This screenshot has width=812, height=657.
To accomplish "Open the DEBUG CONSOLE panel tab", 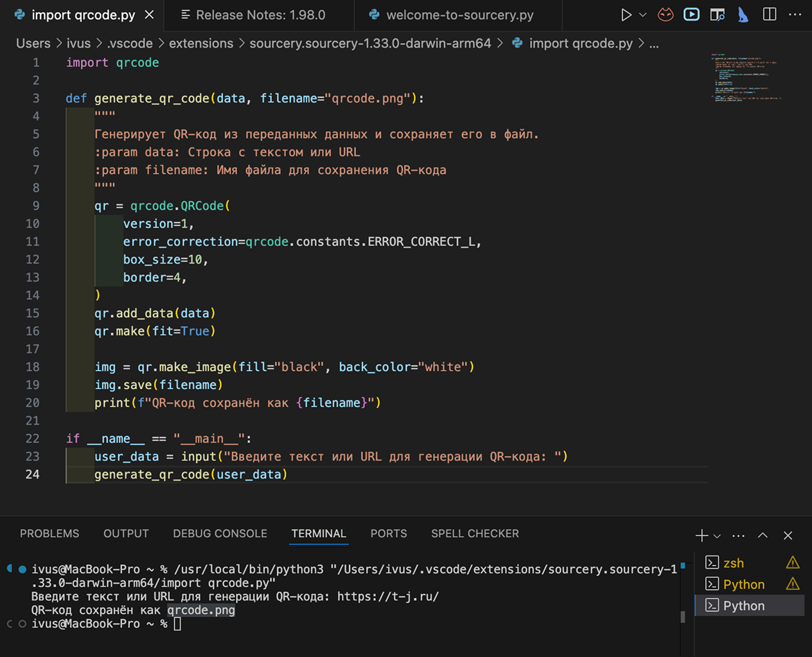I will pyautogui.click(x=220, y=534).
